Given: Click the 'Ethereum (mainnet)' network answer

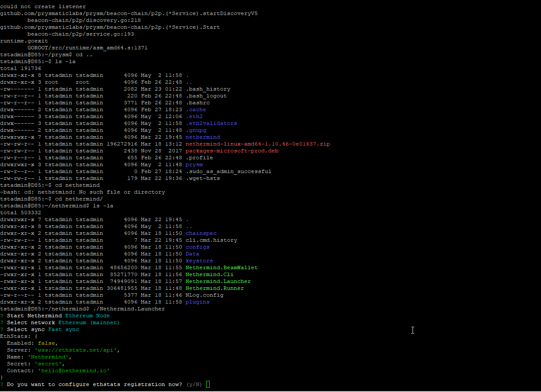Looking at the screenshot, I should tap(89, 322).
